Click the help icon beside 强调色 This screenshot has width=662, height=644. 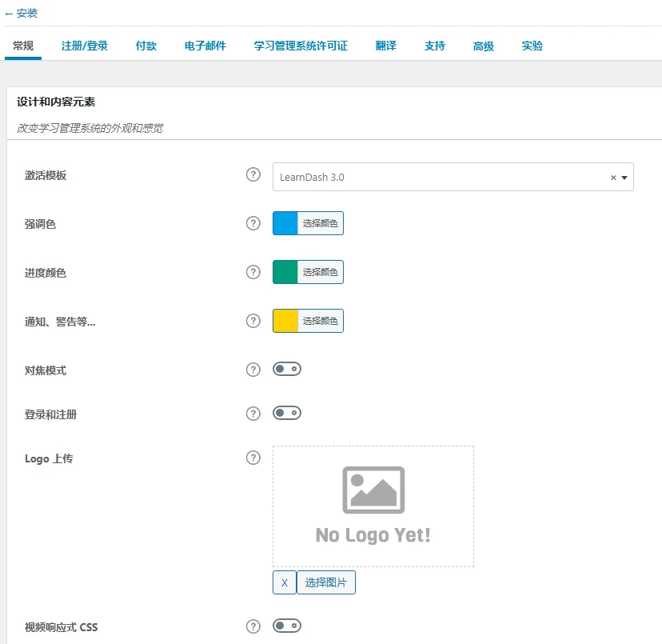(x=253, y=223)
